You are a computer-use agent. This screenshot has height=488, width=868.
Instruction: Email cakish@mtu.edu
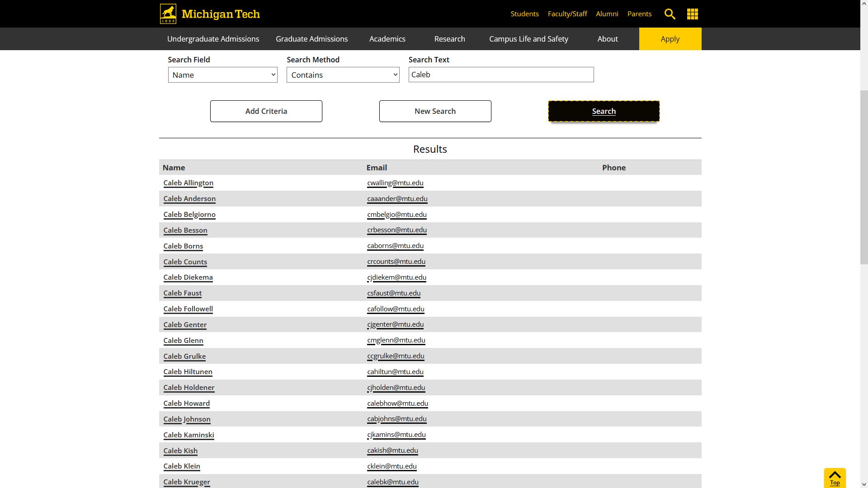click(x=392, y=450)
